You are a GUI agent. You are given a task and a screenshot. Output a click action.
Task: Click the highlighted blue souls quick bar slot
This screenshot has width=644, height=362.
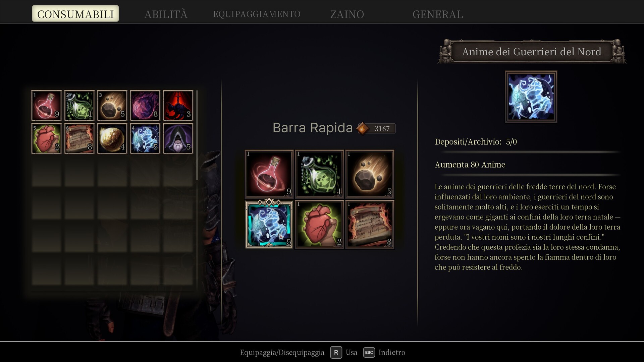[269, 224]
